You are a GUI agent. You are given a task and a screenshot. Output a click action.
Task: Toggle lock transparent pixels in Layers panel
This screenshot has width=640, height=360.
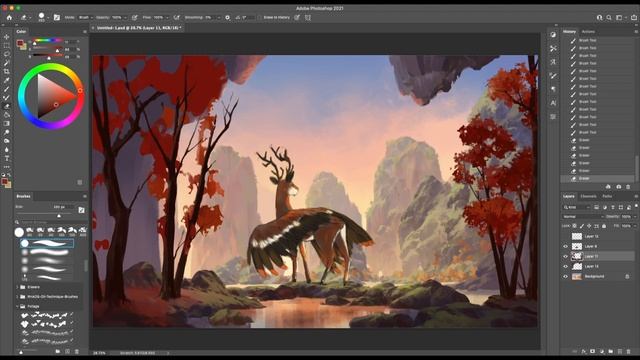575,226
